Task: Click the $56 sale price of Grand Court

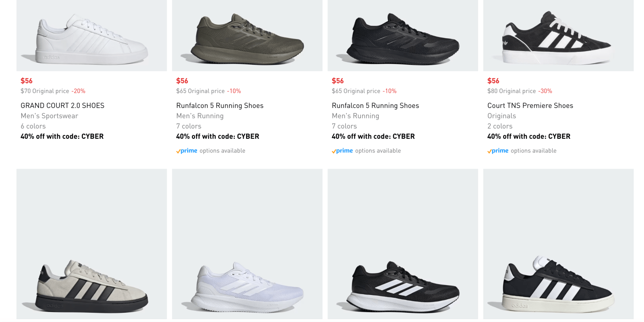Action: tap(27, 80)
